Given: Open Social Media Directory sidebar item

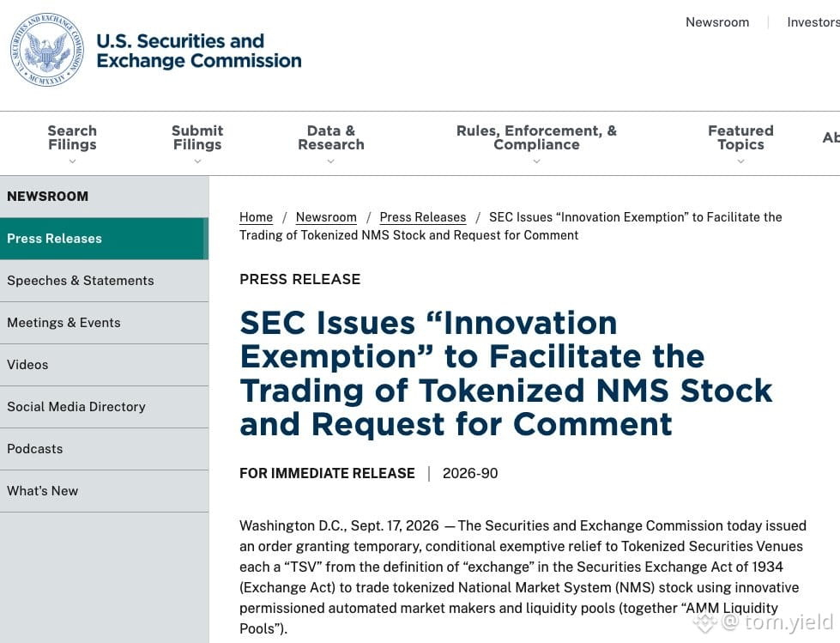Looking at the screenshot, I should click(x=104, y=407).
